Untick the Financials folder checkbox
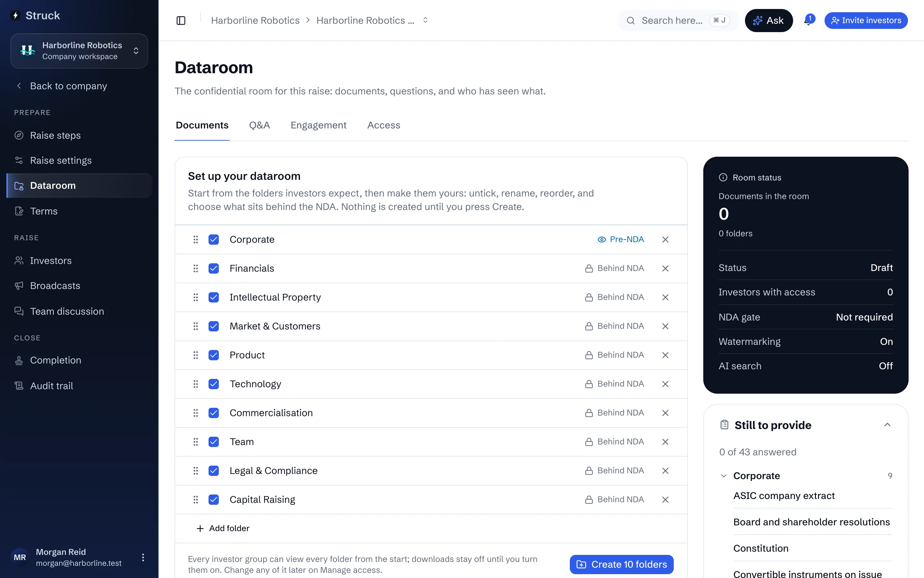 coord(214,268)
